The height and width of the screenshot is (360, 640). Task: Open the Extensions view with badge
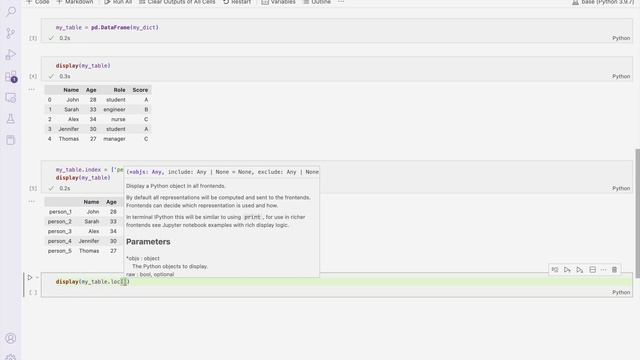pos(11,76)
